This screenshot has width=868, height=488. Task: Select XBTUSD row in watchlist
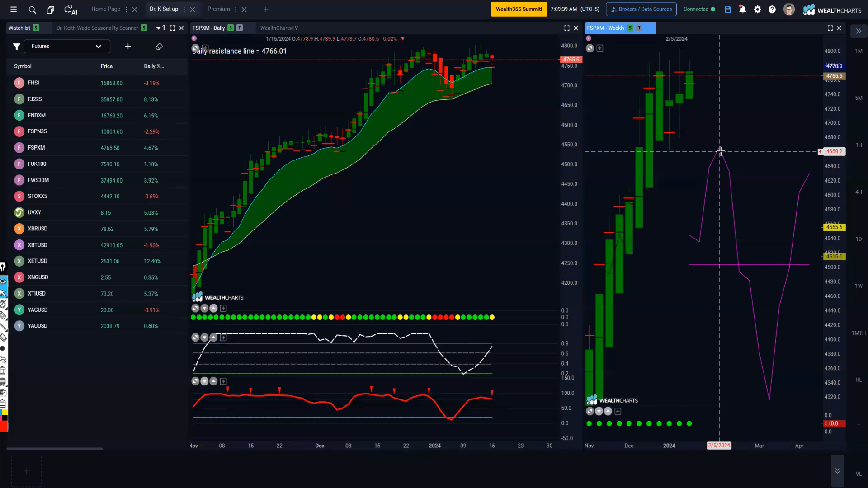[97, 245]
